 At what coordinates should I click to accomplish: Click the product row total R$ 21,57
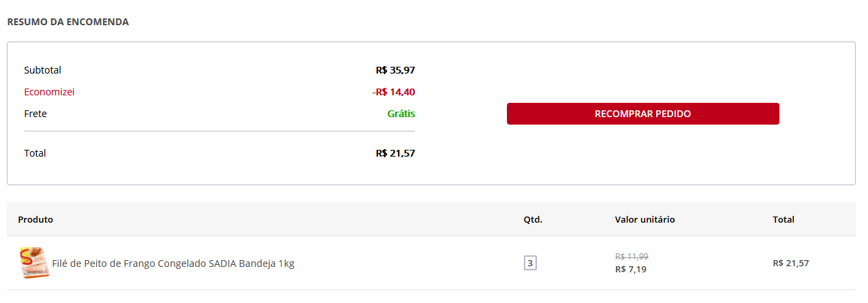coord(791,263)
